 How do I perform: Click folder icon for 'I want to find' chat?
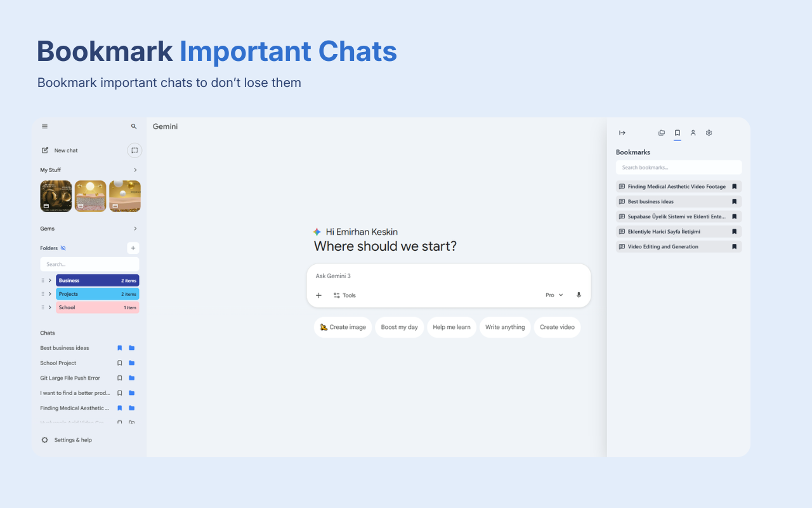click(x=131, y=393)
